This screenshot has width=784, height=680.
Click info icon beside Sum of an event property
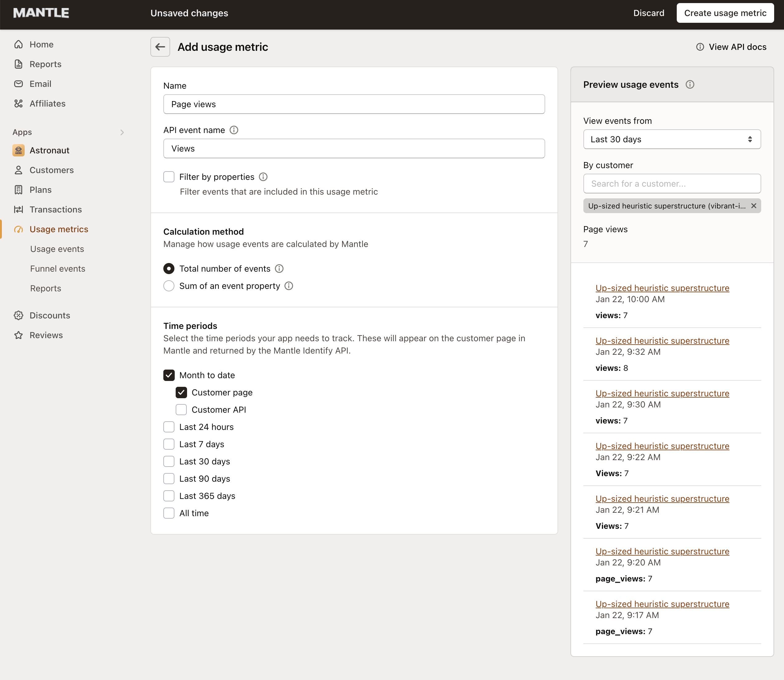(288, 286)
